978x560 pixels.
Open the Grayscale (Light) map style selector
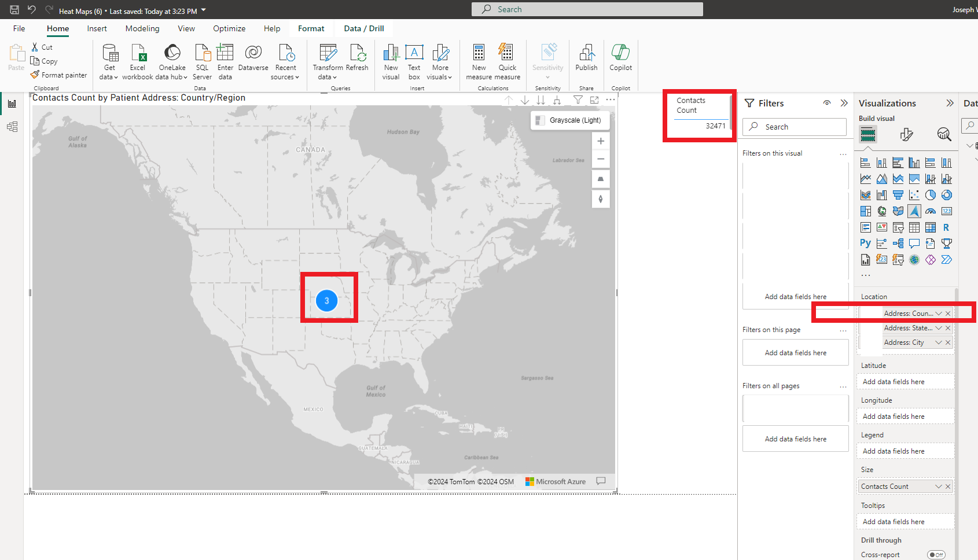point(569,120)
